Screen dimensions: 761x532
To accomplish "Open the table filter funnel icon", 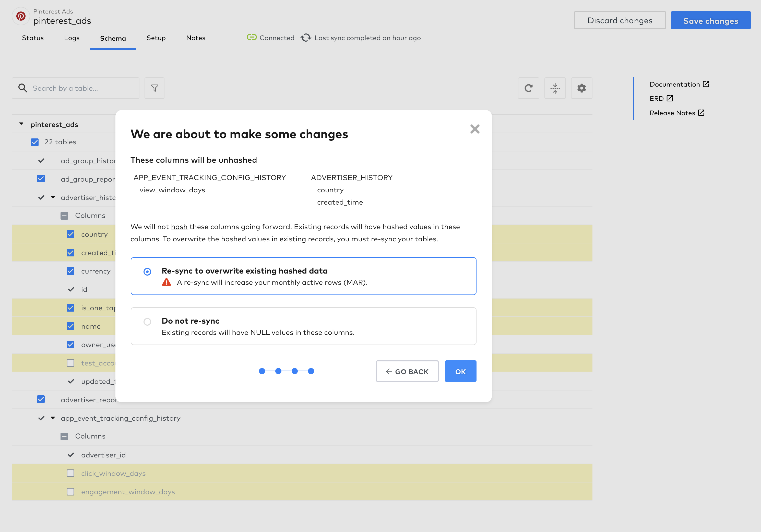I will (x=154, y=88).
